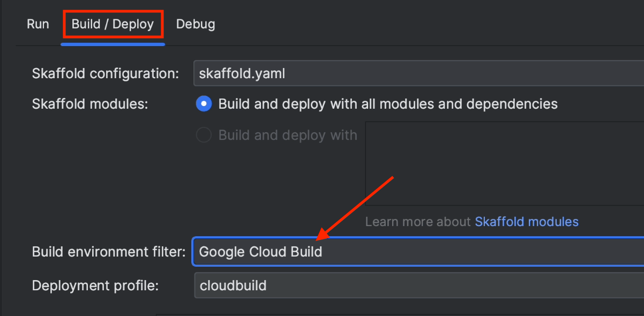This screenshot has width=644, height=316.
Task: Click the "Skaffold modules:" label
Action: coord(89,103)
